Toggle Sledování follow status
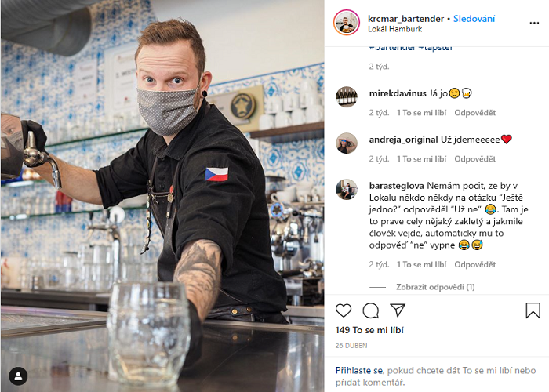 click(x=474, y=19)
